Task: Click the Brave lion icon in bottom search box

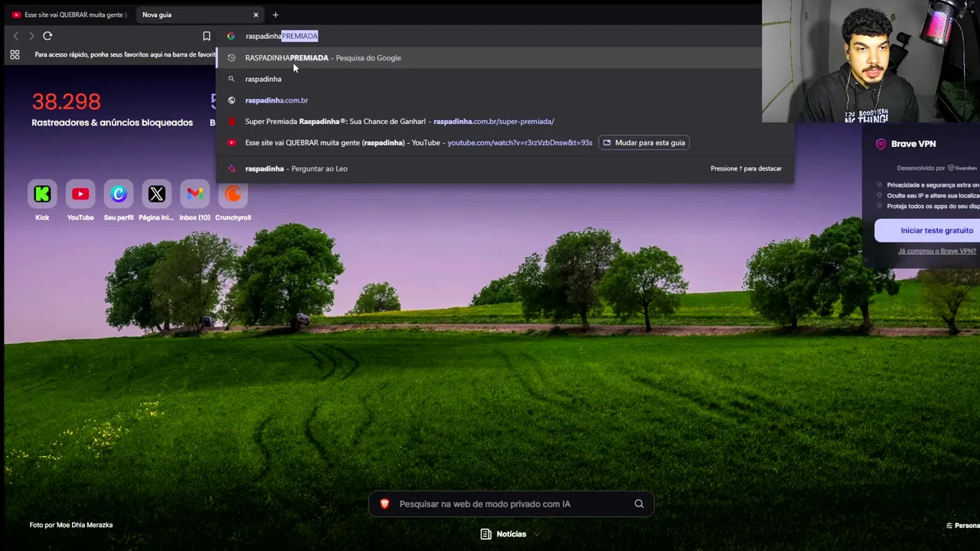Action: pyautogui.click(x=384, y=504)
